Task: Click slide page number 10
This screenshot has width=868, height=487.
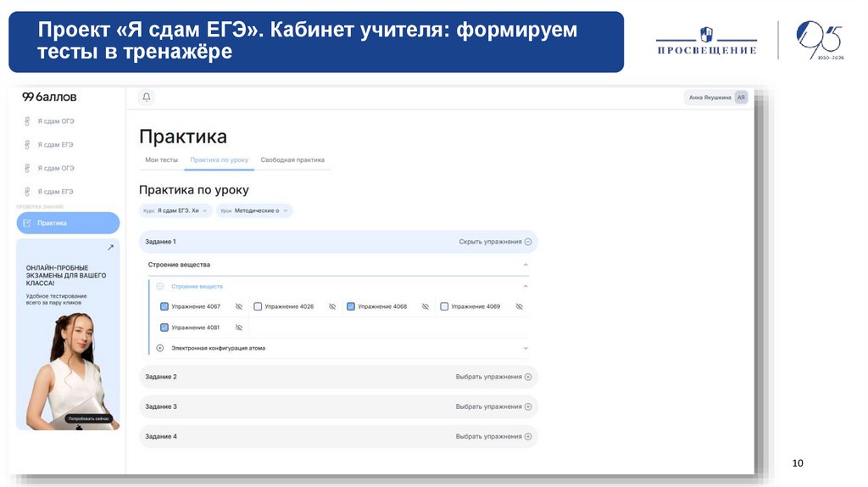Action: [798, 463]
